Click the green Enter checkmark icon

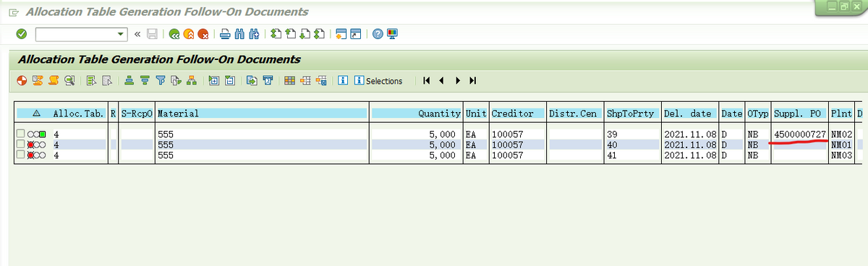(21, 34)
